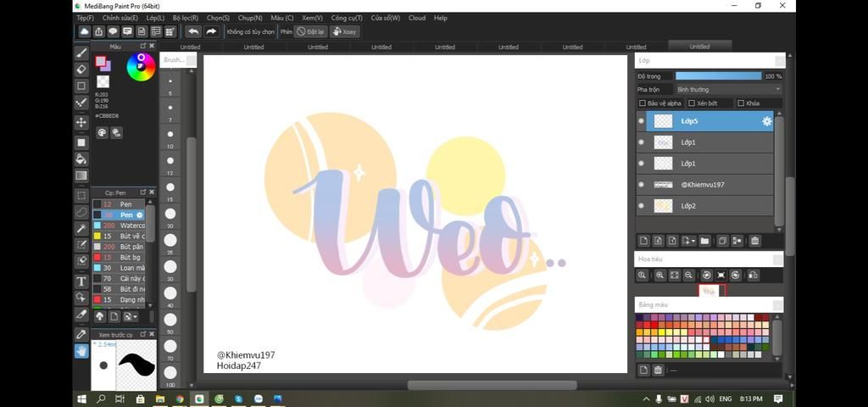Click the horizontal canvas scrollbar
This screenshot has height=407, width=868.
click(x=492, y=385)
